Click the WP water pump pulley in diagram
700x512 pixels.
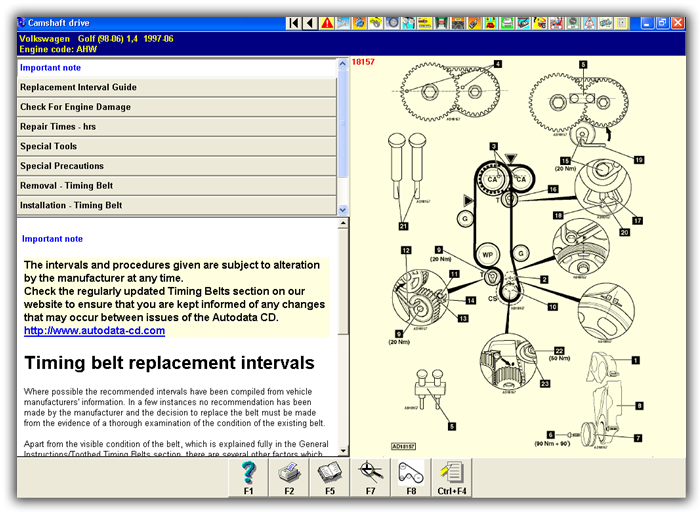coord(488,255)
